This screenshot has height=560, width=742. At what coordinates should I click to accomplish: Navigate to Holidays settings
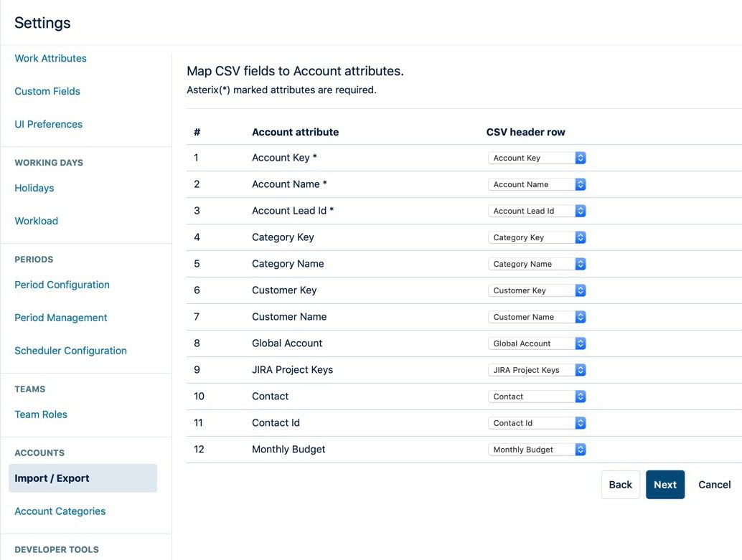point(34,188)
